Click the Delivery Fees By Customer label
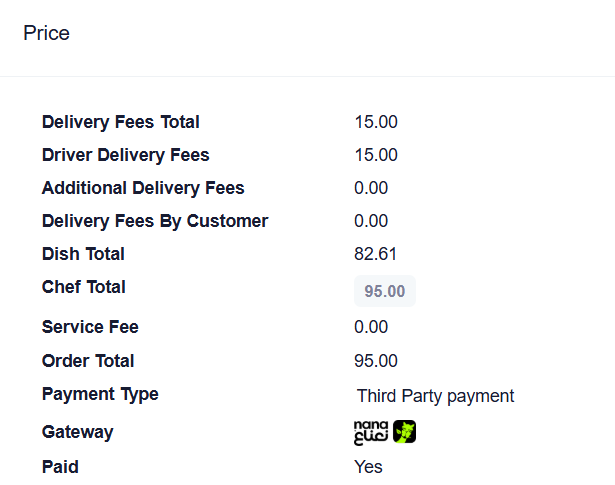Viewport: 615px width, 485px height. (155, 221)
